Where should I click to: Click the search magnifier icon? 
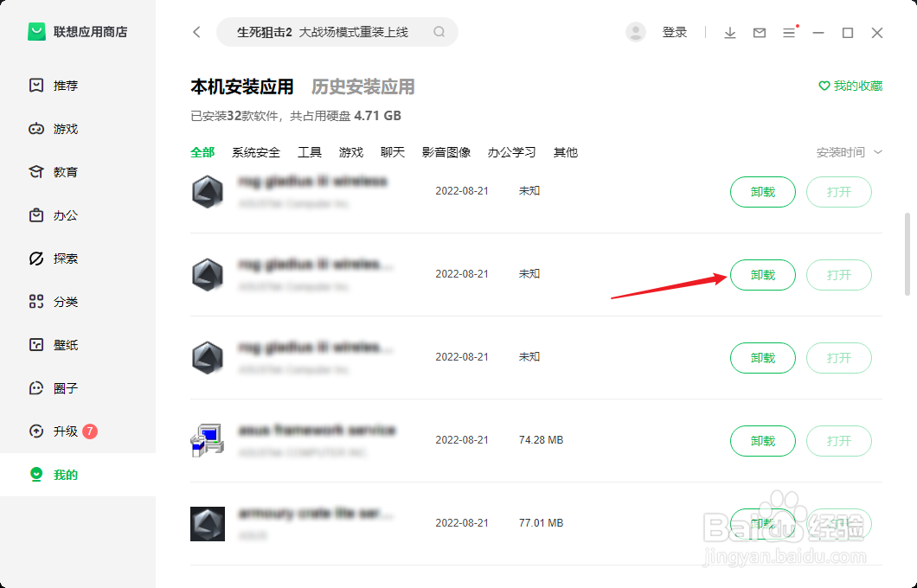439,32
